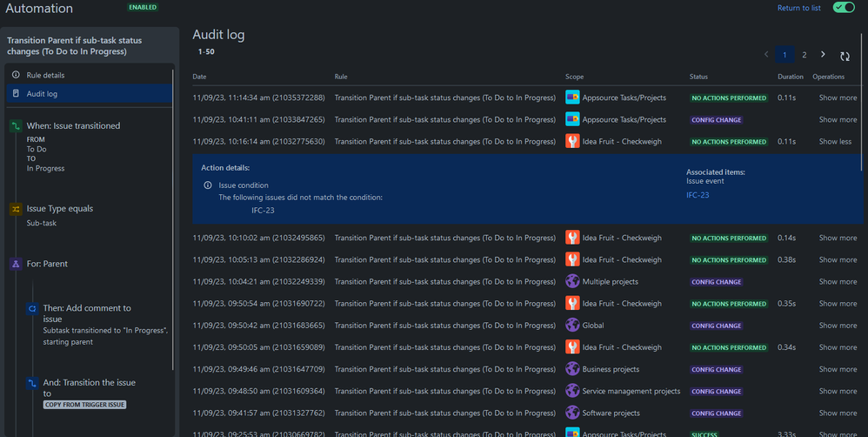Click the Software projects globe icon

572,413
